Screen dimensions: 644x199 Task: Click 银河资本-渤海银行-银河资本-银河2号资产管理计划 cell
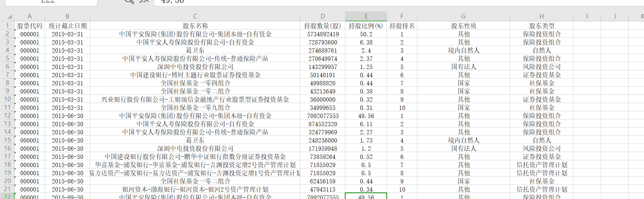[195, 189]
